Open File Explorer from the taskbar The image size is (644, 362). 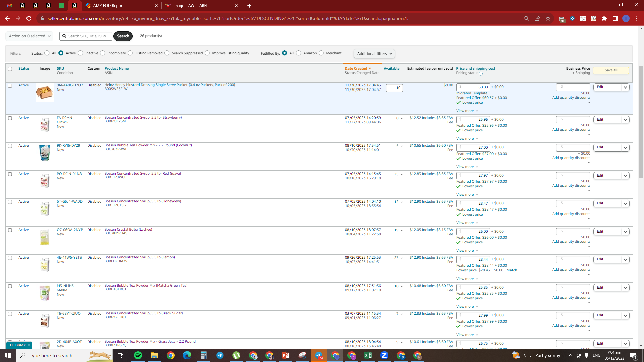tap(154, 355)
